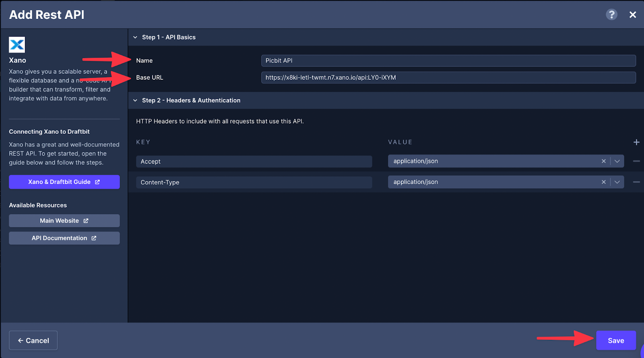Image resolution: width=644 pixels, height=358 pixels.
Task: Remove the Accept header row
Action: [636, 161]
